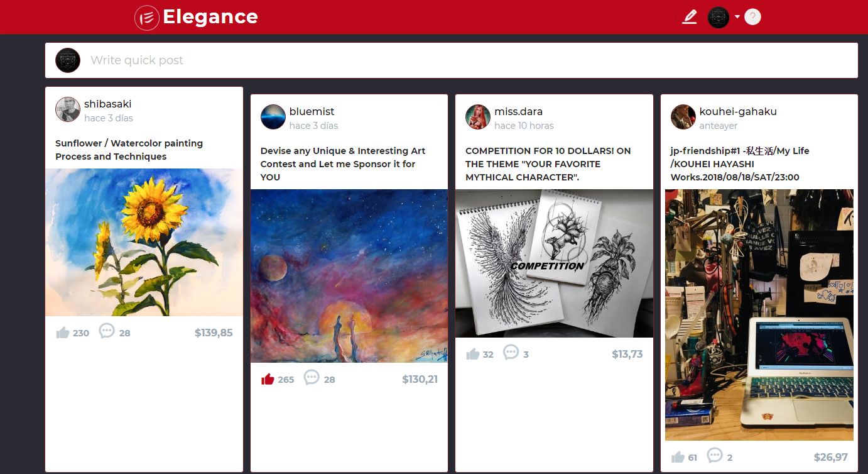Screen dimensions: 868x474
Task: View bluemist's payout value $130,21
Action: point(420,379)
